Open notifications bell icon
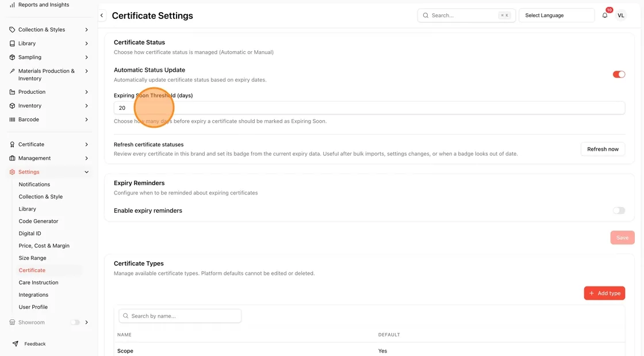This screenshot has height=356, width=644. pos(605,16)
